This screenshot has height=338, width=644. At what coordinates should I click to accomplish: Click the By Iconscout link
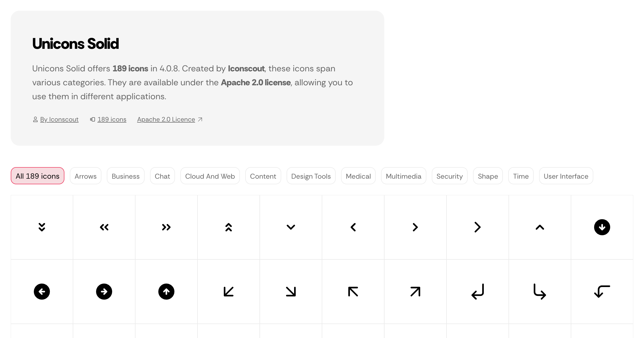tap(59, 119)
